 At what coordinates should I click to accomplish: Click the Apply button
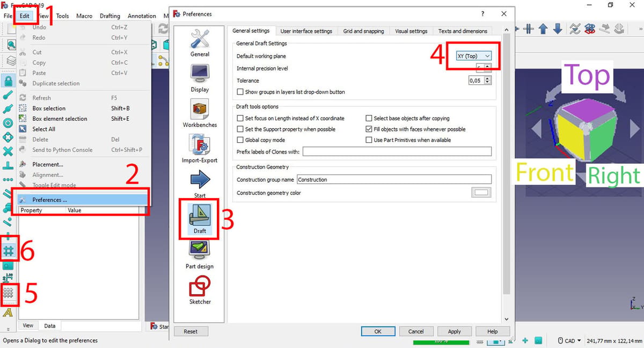[x=454, y=331]
